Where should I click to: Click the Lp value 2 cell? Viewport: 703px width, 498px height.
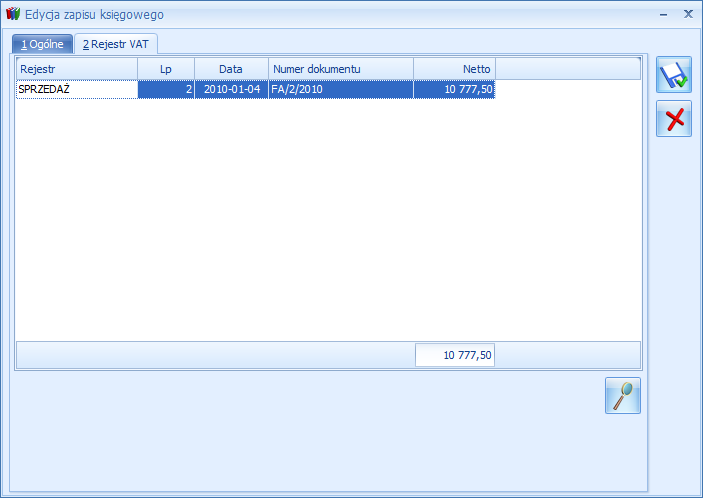166,89
